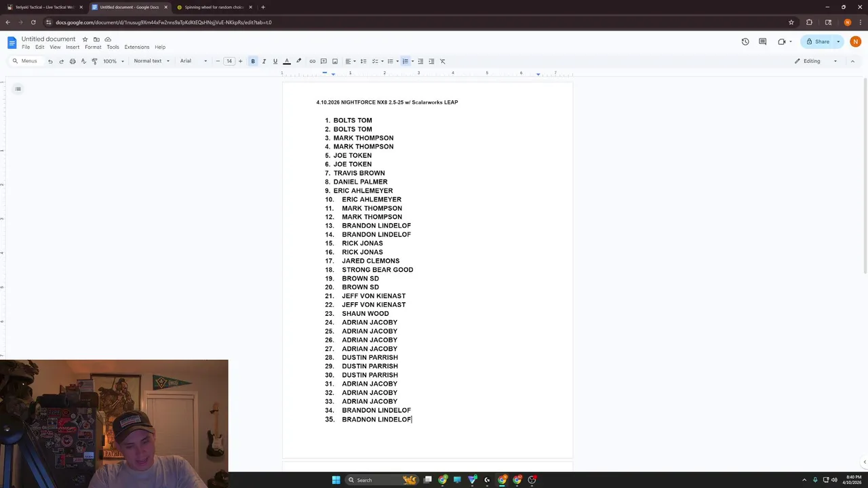Open the numbered list options arrow
This screenshot has height=488, width=868.
(x=412, y=61)
